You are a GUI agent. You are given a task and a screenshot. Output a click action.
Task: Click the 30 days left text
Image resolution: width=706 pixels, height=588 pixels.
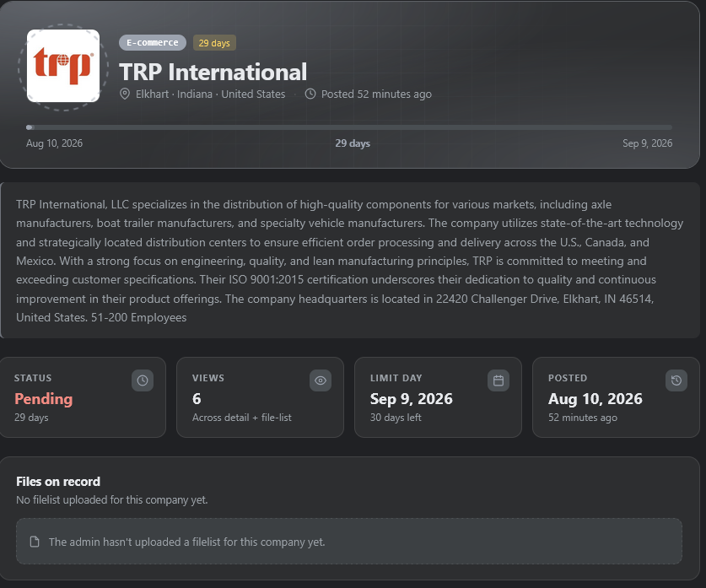coord(396,418)
